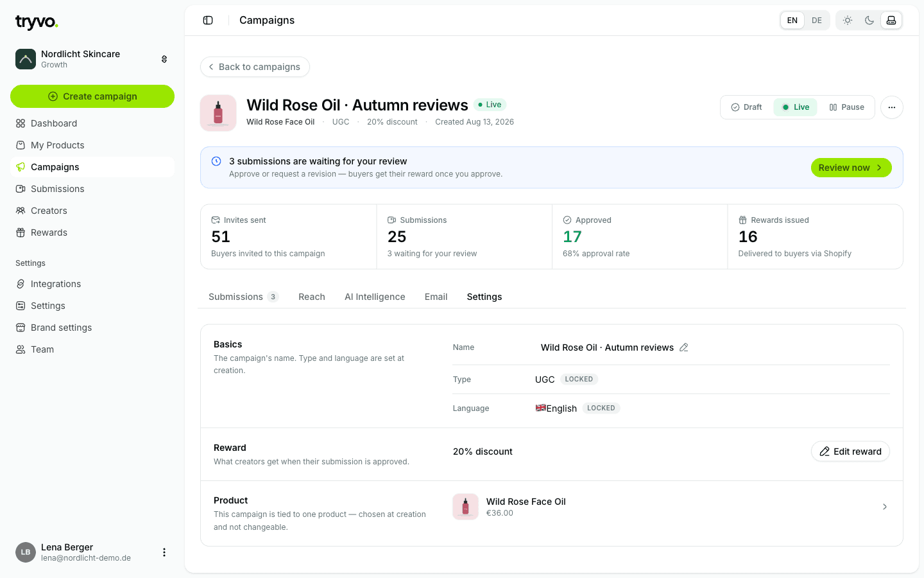This screenshot has height=578, width=924.
Task: Switch language to EN
Action: pyautogui.click(x=792, y=21)
